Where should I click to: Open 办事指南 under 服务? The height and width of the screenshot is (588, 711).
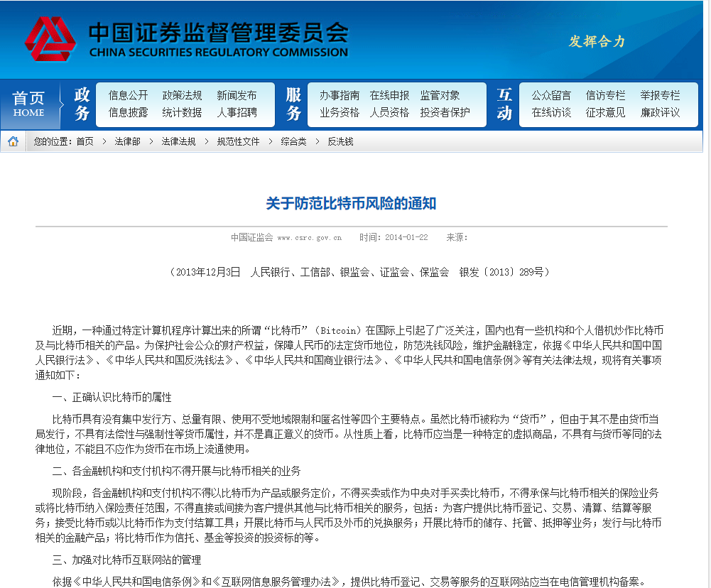[x=339, y=95]
